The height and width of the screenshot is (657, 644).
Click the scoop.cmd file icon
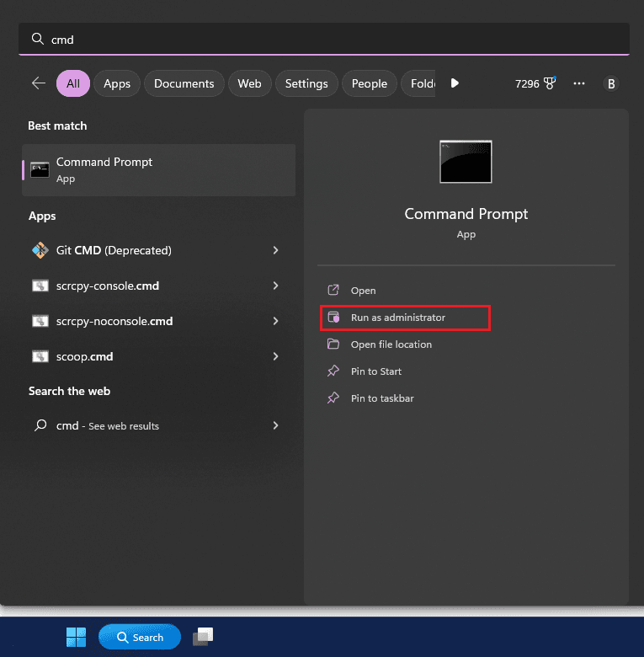[x=40, y=356]
